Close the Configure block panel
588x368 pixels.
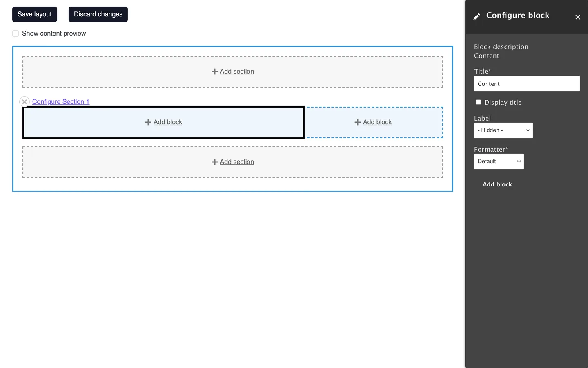point(577,17)
